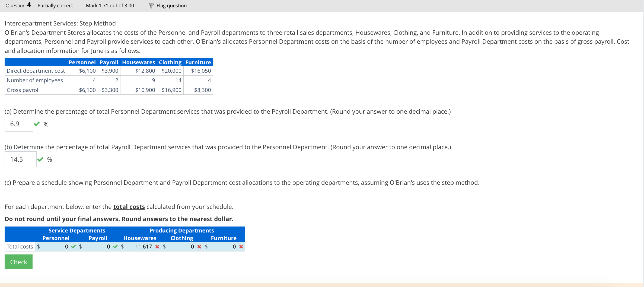Click the green check beside Payroll total costs

click(115, 247)
